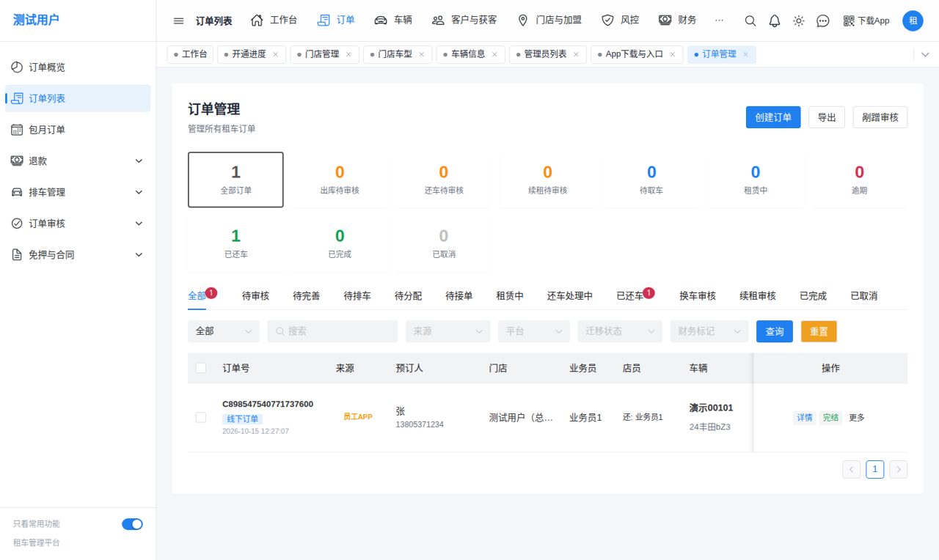Close the App下载与入口 tab
The width and height of the screenshot is (939, 560).
pos(672,54)
